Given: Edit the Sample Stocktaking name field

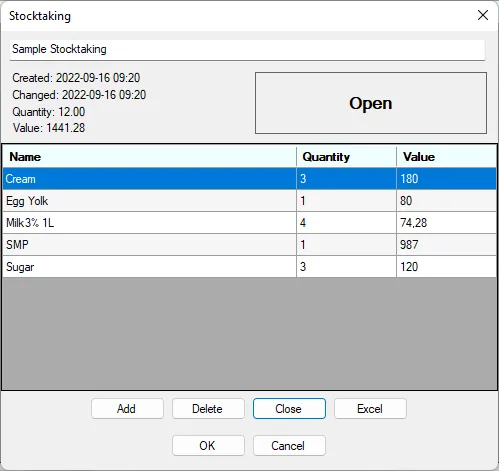Looking at the screenshot, I should pyautogui.click(x=247, y=50).
